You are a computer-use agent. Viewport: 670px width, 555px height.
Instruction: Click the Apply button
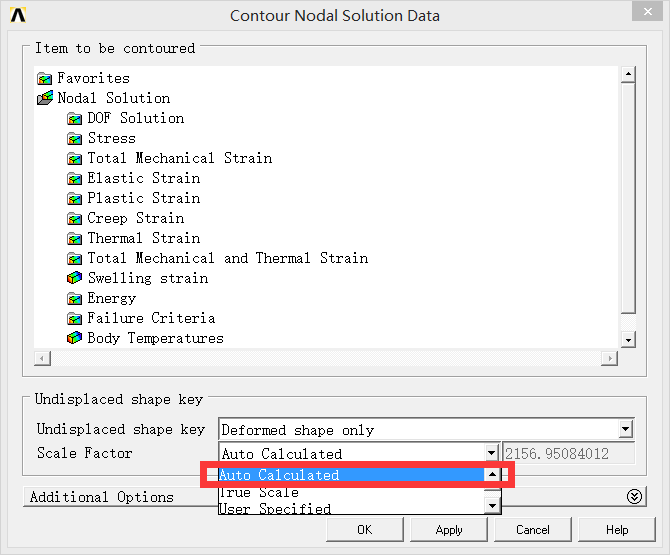click(449, 530)
